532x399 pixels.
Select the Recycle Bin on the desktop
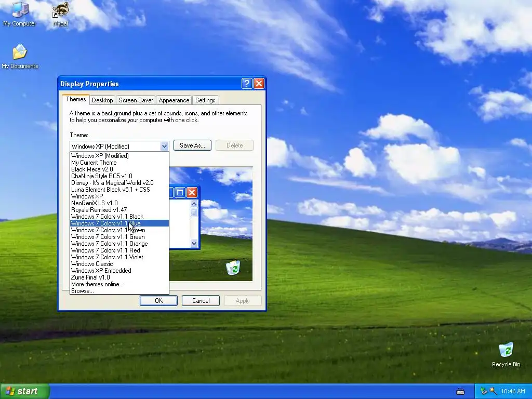506,354
